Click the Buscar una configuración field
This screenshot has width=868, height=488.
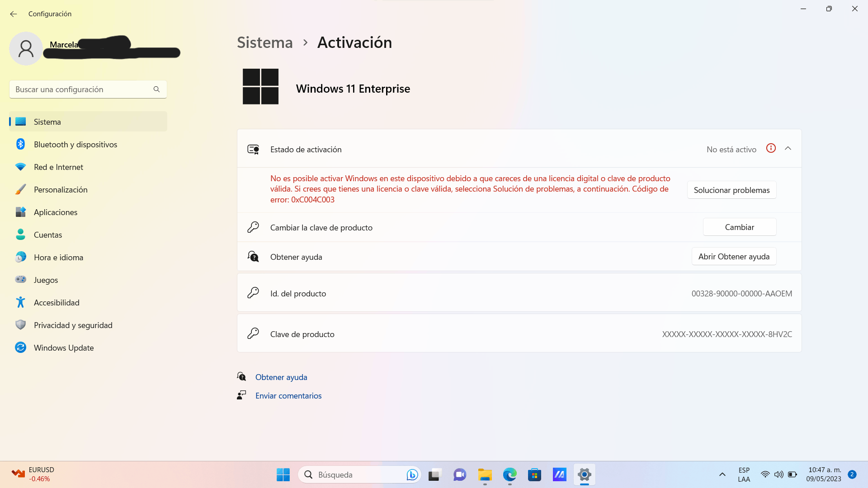click(x=81, y=89)
